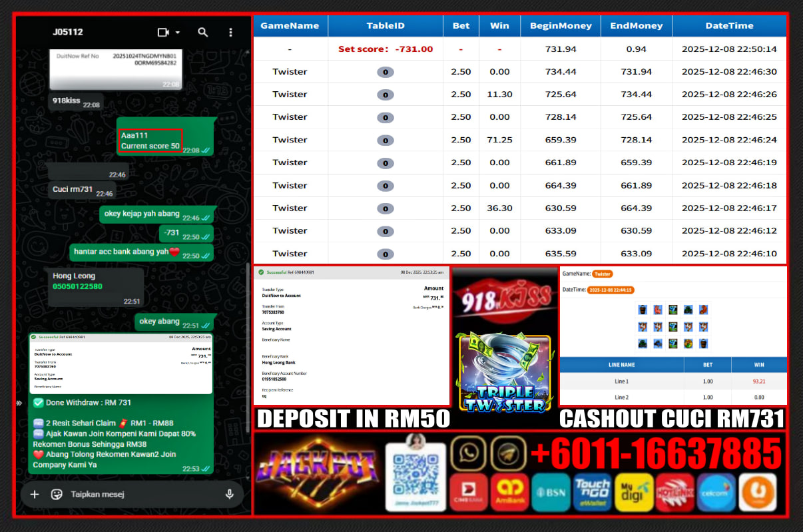Open the emoji sticker picker
The width and height of the screenshot is (803, 532).
[x=57, y=494]
